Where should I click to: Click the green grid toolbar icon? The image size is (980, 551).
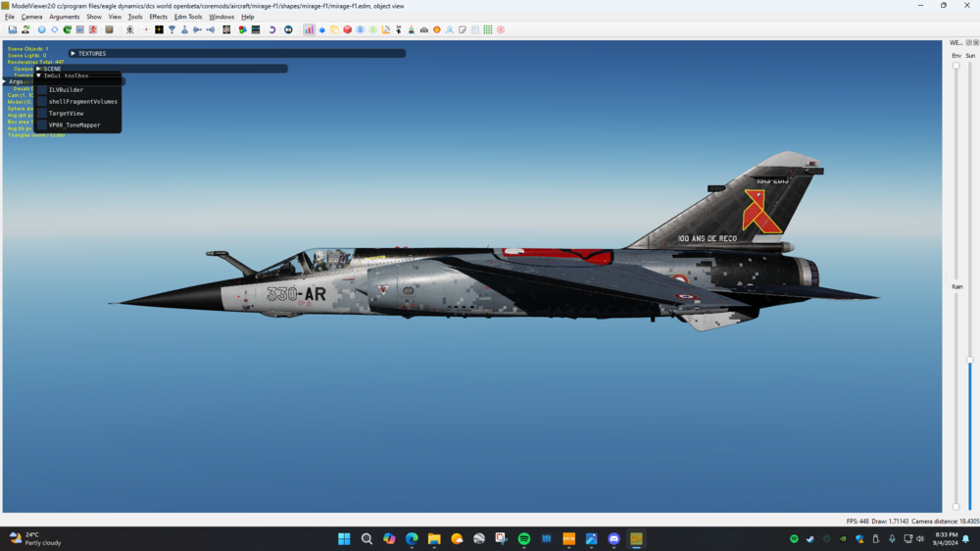[487, 29]
